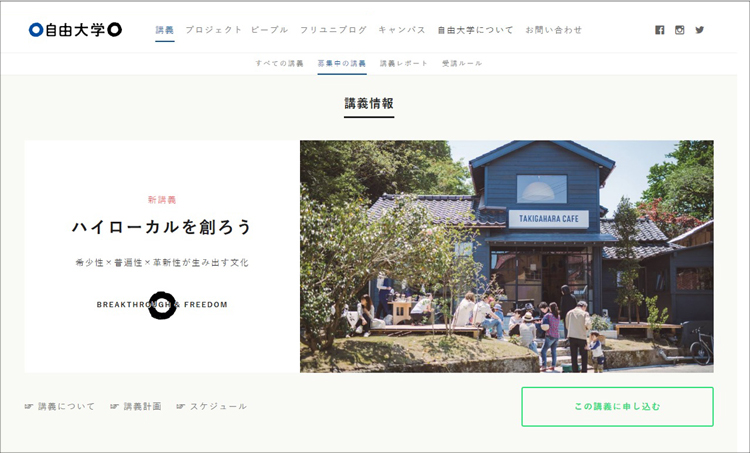Click the Takigahara Cafe photo
This screenshot has width=750, height=453.
coord(507,256)
